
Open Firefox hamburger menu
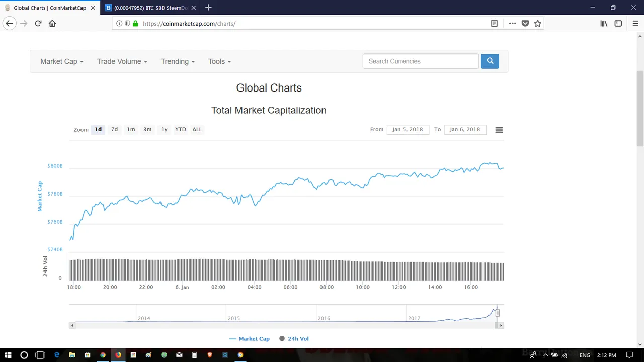tap(635, 23)
